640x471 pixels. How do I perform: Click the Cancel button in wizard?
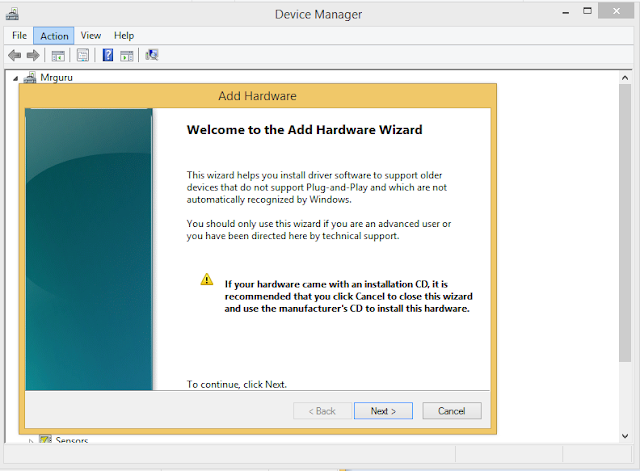click(x=452, y=411)
